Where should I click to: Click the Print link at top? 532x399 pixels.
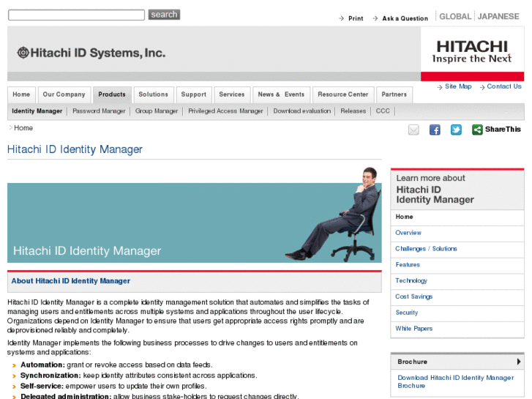356,18
